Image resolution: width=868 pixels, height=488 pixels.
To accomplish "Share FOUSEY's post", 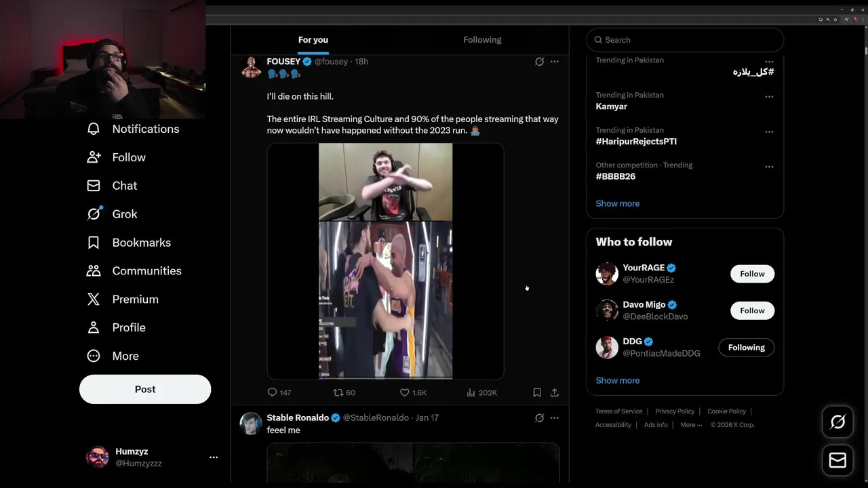I will (x=555, y=392).
